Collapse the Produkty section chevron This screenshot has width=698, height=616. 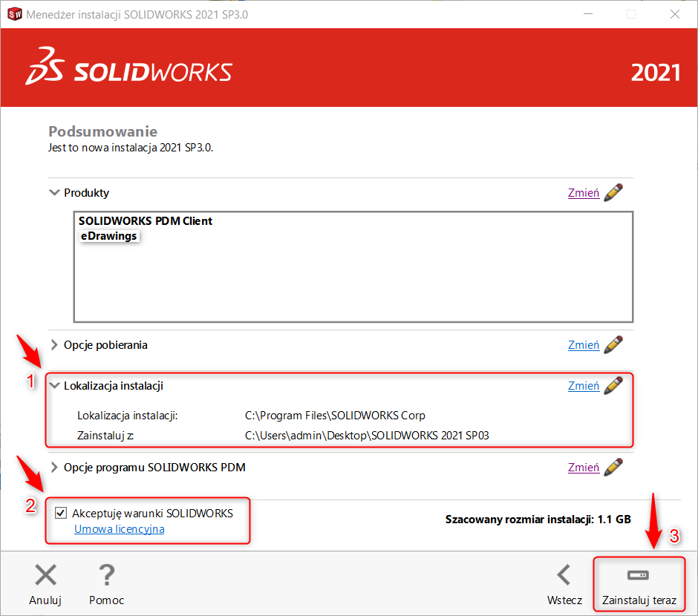point(54,193)
